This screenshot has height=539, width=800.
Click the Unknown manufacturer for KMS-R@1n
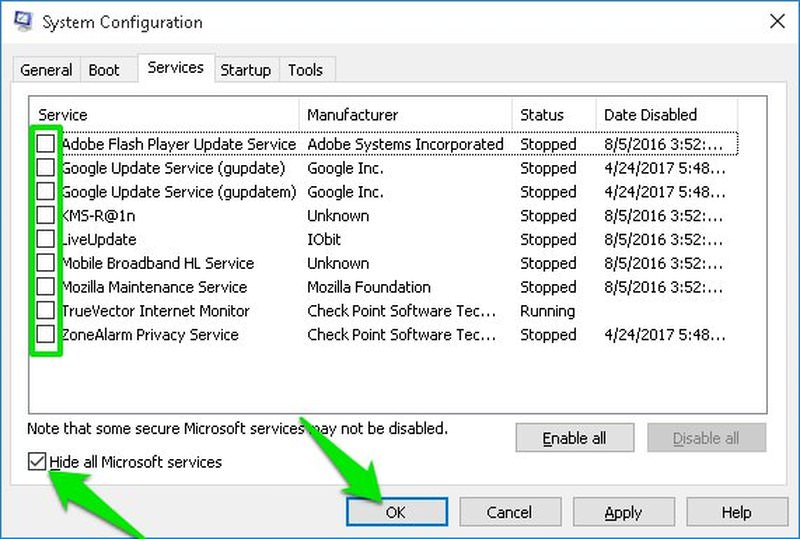tap(338, 216)
